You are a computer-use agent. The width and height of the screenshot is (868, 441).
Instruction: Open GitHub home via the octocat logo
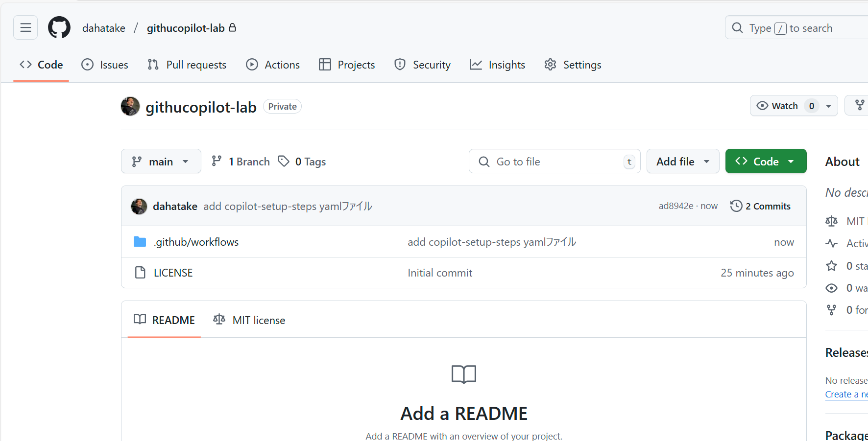(x=59, y=27)
